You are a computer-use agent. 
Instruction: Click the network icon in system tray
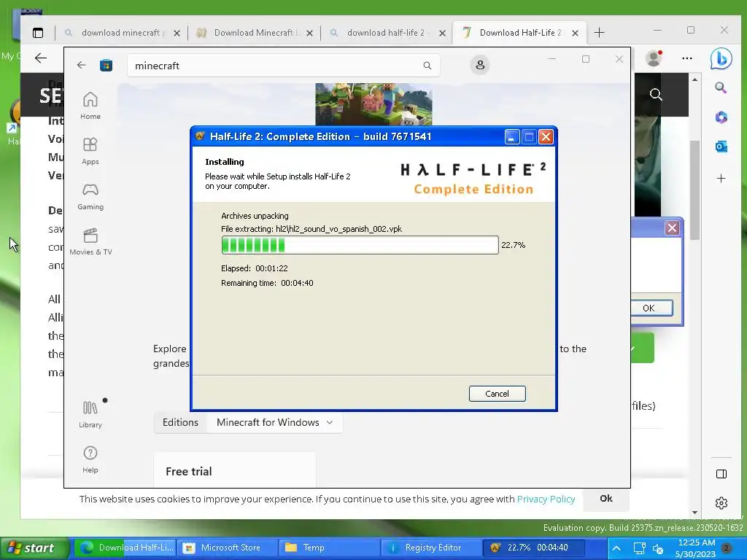[639, 548]
